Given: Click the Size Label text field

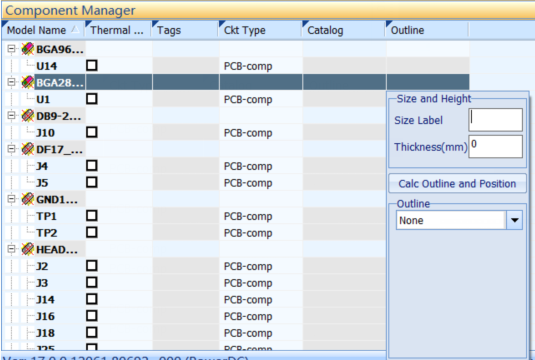Looking at the screenshot, I should pos(495,120).
